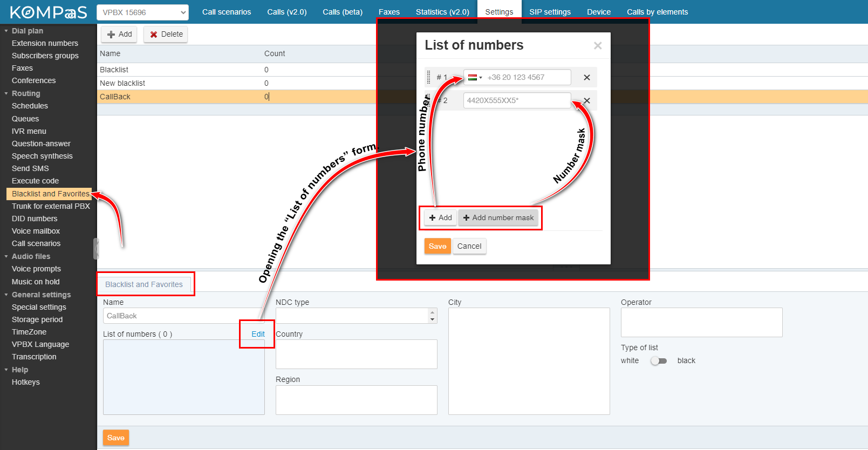Open the Faxes top tab

point(389,12)
